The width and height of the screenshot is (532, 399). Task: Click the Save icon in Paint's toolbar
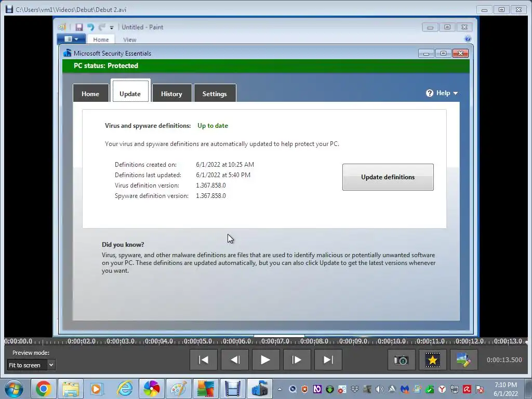[x=79, y=27]
